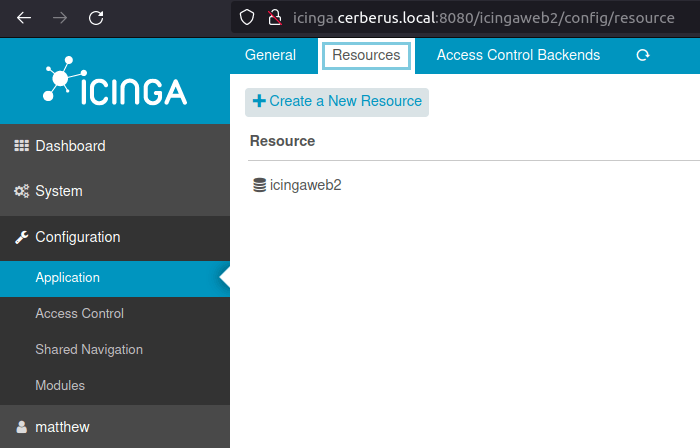The height and width of the screenshot is (448, 700).
Task: Open the System menu item
Action: 115,191
